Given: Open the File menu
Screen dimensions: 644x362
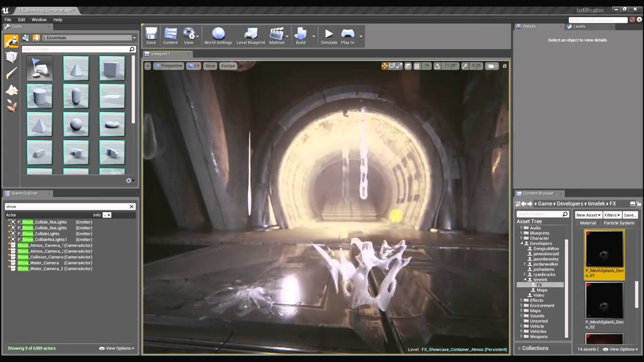Looking at the screenshot, I should pyautogui.click(x=8, y=20).
